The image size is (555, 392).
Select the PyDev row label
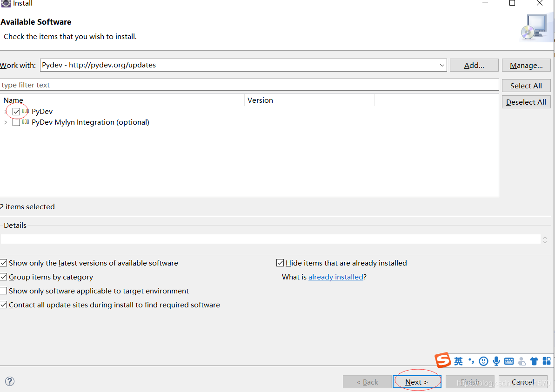click(42, 112)
